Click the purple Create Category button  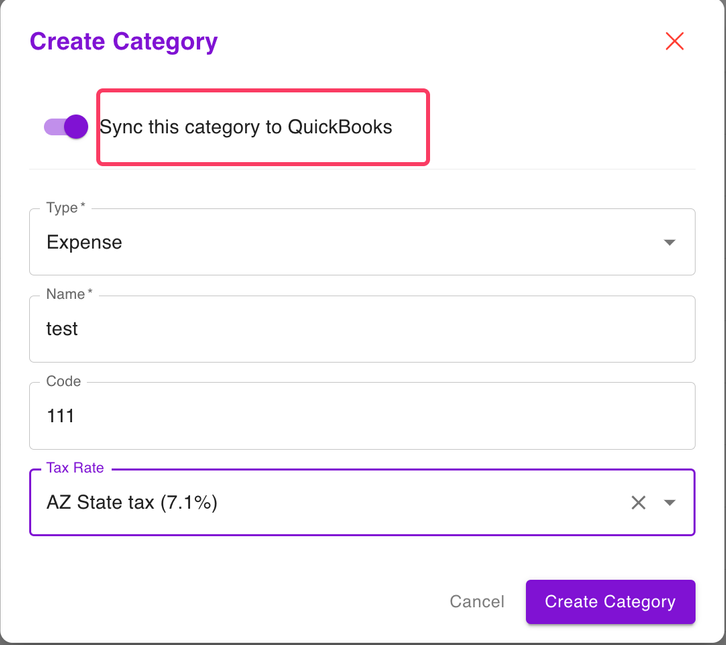tap(610, 602)
